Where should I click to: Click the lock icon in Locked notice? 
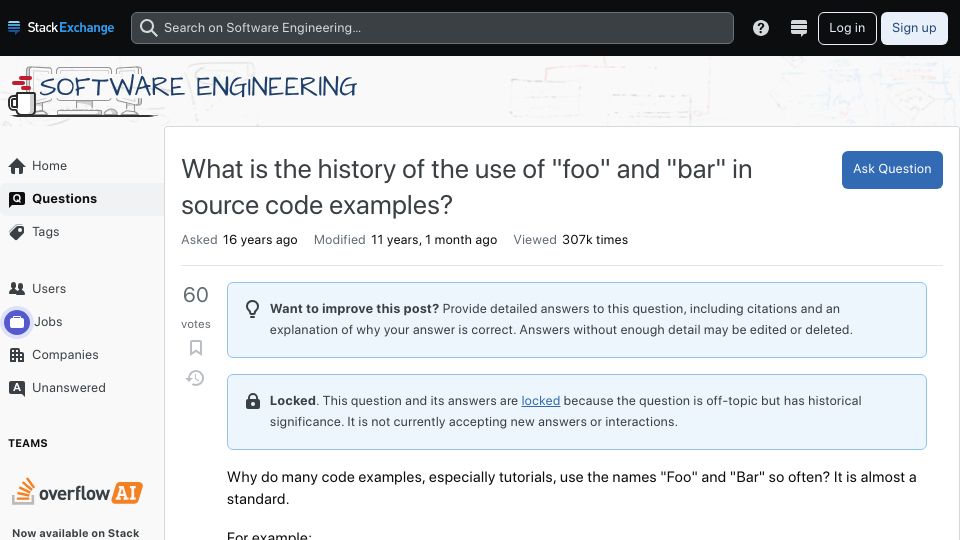tap(252, 401)
